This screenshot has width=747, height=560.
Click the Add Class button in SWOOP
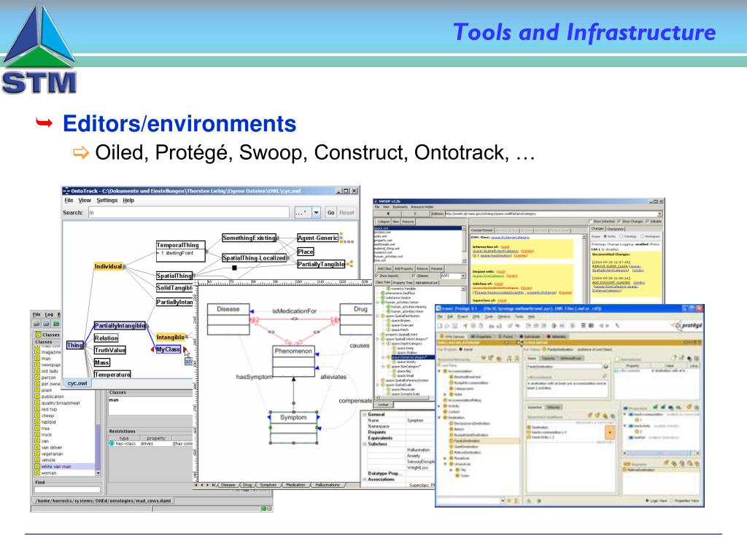[x=384, y=268]
